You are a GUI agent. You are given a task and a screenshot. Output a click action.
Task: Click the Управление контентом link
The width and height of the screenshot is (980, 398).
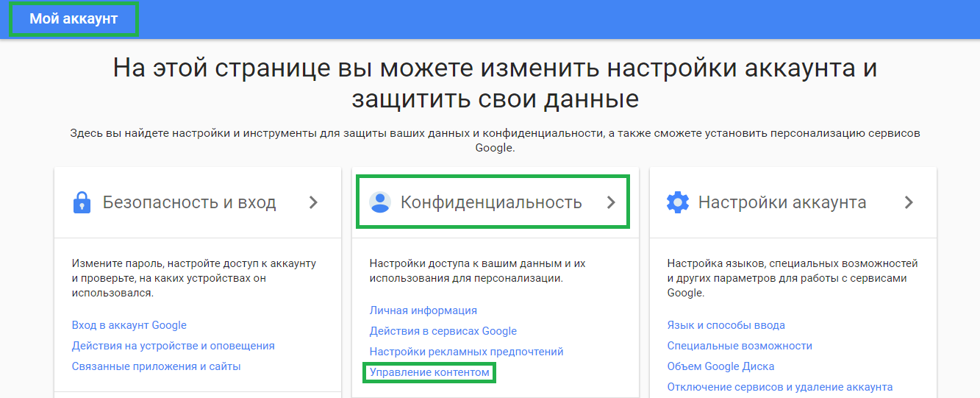pos(429,373)
